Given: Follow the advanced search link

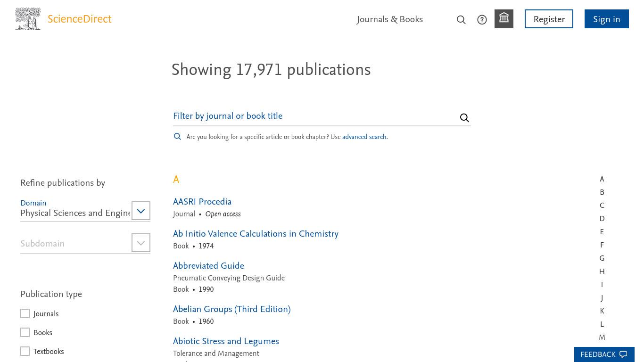Looking at the screenshot, I should (364, 137).
